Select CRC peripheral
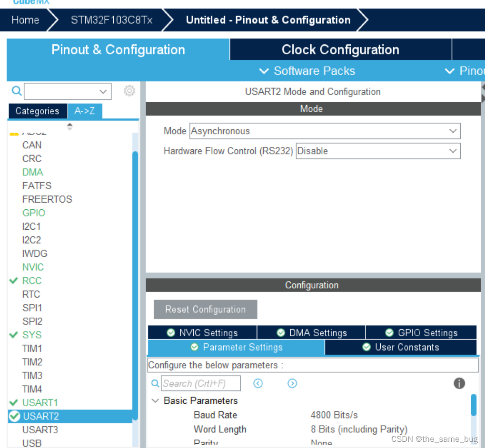The width and height of the screenshot is (485, 448). [32, 158]
